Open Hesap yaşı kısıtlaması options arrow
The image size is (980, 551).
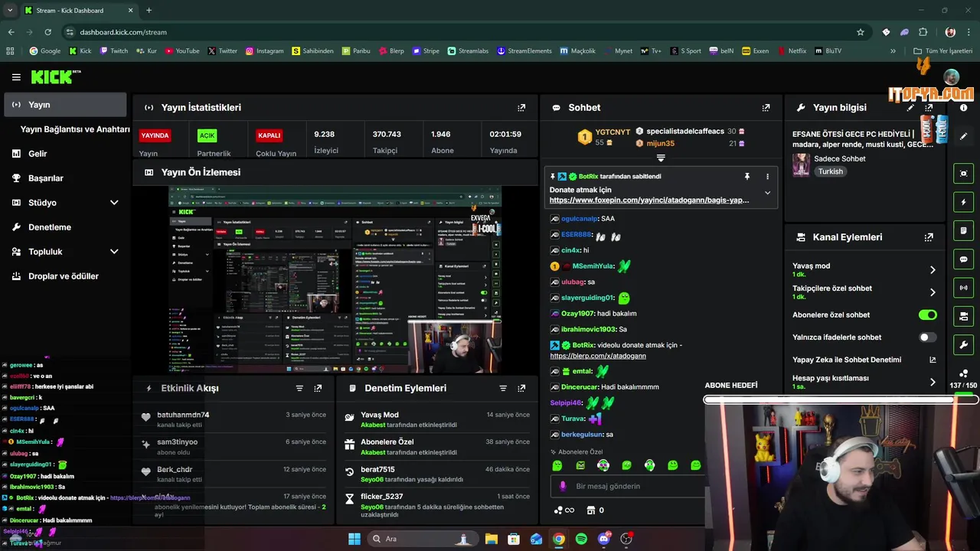[933, 382]
